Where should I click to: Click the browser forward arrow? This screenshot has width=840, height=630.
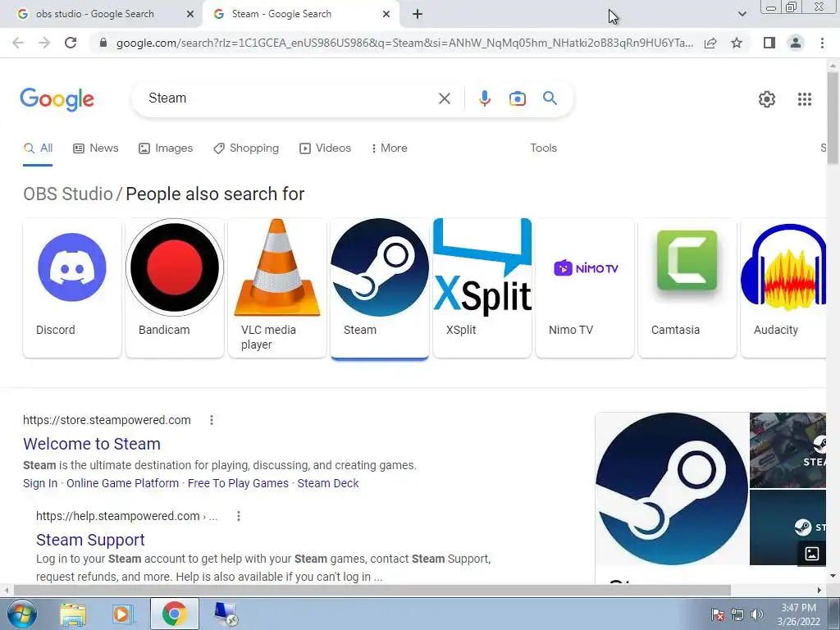[44, 43]
